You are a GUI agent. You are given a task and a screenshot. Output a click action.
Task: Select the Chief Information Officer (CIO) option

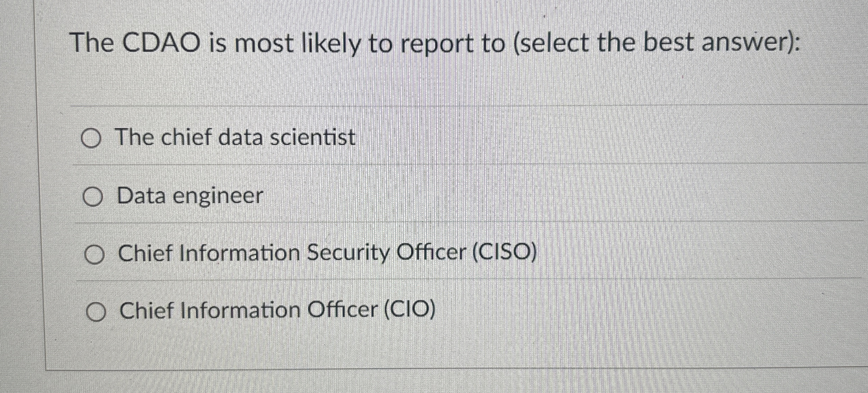click(x=97, y=311)
